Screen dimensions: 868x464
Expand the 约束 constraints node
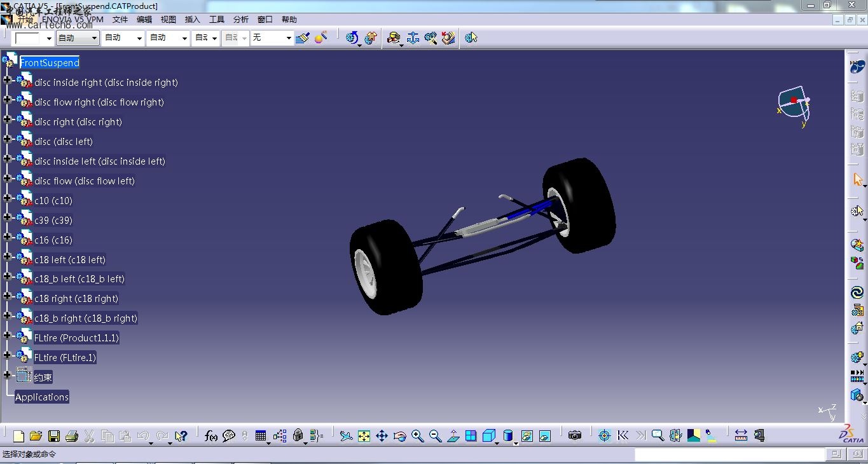[7, 375]
